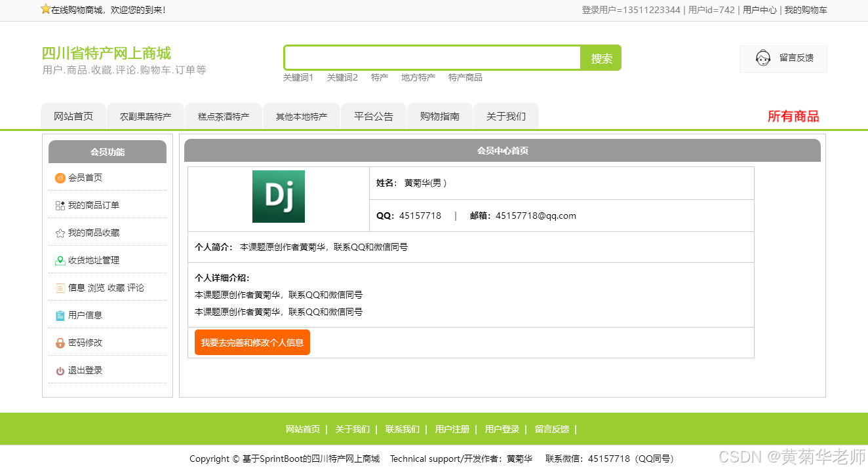This screenshot has width=868, height=471.
Task: Open the 购物指南 tab
Action: tap(440, 117)
